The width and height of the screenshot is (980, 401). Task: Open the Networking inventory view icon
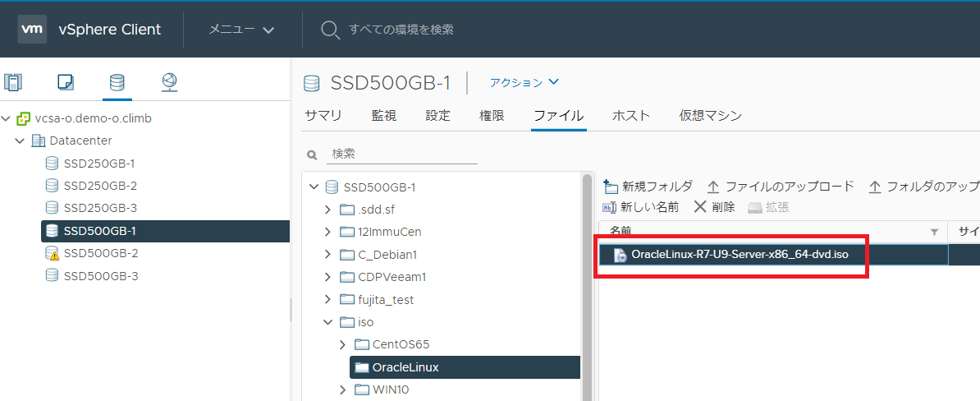pyautogui.click(x=169, y=82)
